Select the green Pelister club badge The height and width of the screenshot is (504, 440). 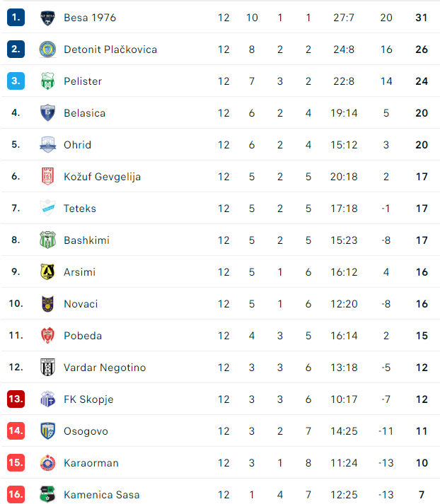click(x=47, y=81)
